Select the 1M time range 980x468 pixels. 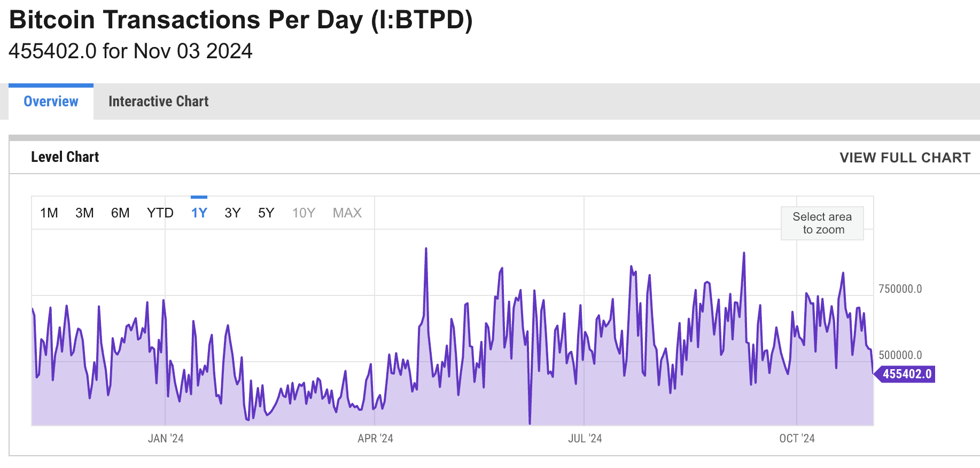pos(49,213)
